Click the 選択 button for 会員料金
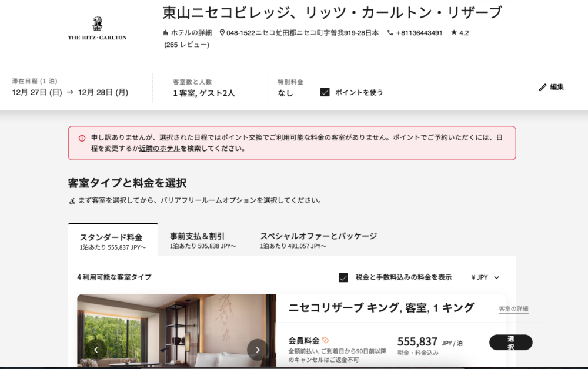Screen dimensions: 588x369 [510, 343]
